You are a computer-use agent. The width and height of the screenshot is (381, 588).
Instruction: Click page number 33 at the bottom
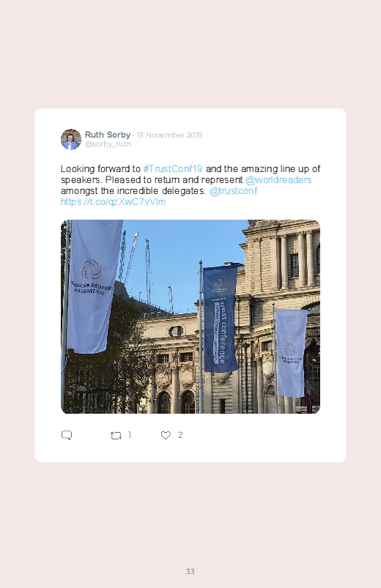pos(190,571)
